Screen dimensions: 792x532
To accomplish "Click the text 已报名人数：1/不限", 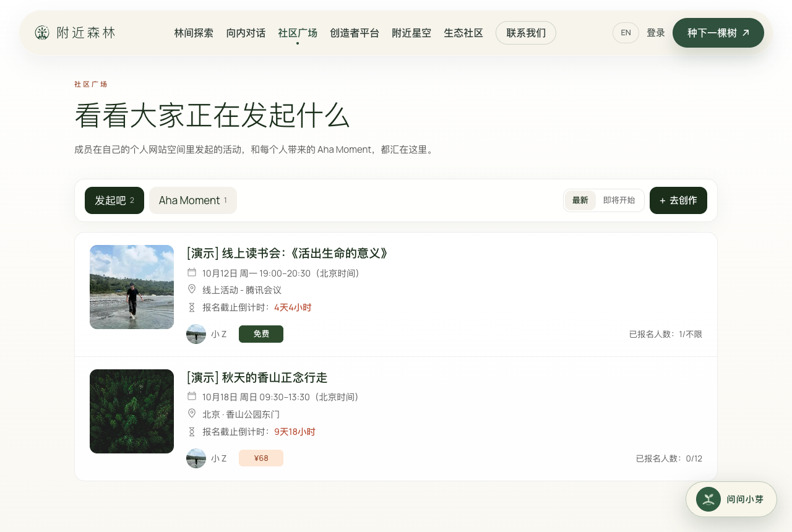I will point(666,334).
